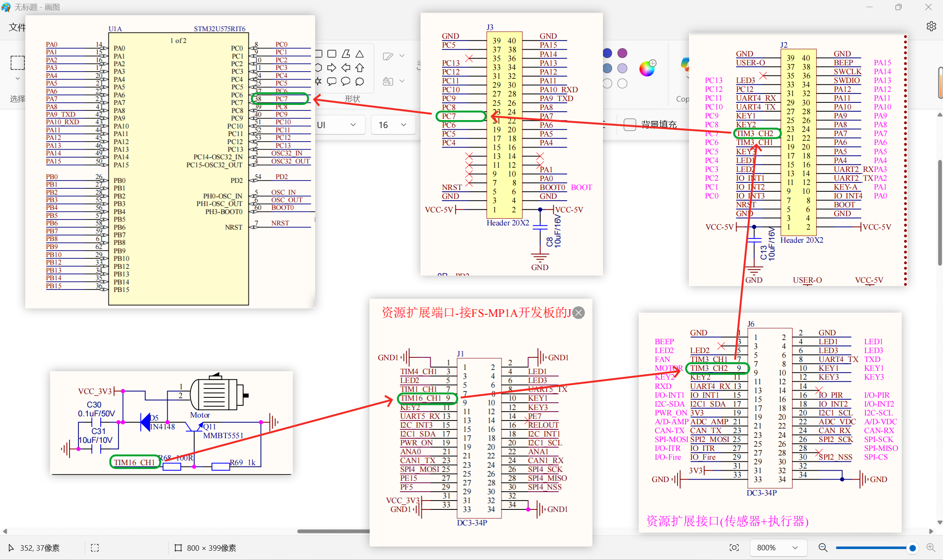Click the vertical scrollbar down arrow

[940, 522]
